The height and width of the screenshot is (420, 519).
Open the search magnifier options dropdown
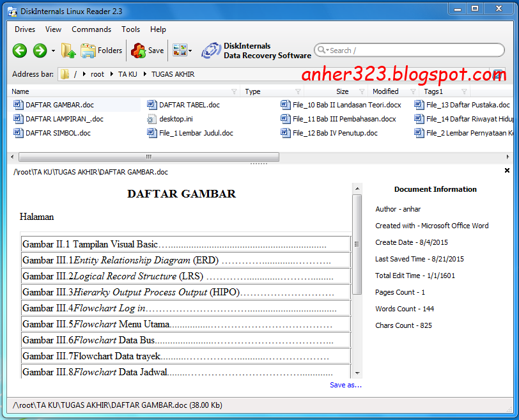(323, 50)
